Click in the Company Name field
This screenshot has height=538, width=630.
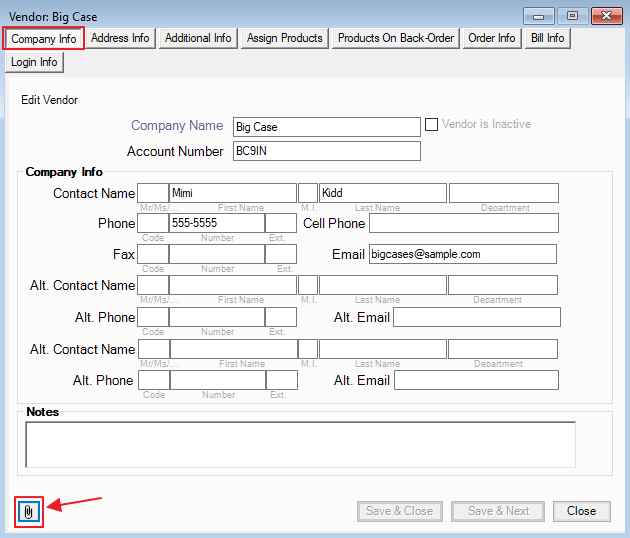point(326,127)
